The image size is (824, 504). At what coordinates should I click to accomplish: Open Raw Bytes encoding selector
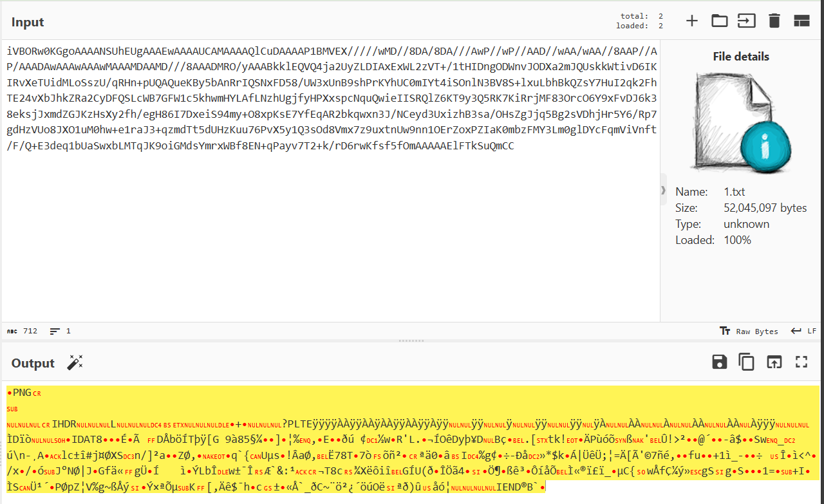click(749, 331)
